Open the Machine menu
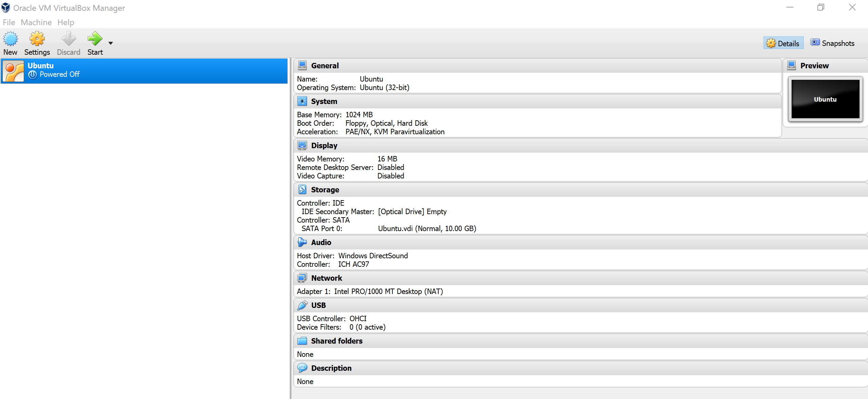Viewport: 868px width, 399px height. pyautogui.click(x=36, y=22)
